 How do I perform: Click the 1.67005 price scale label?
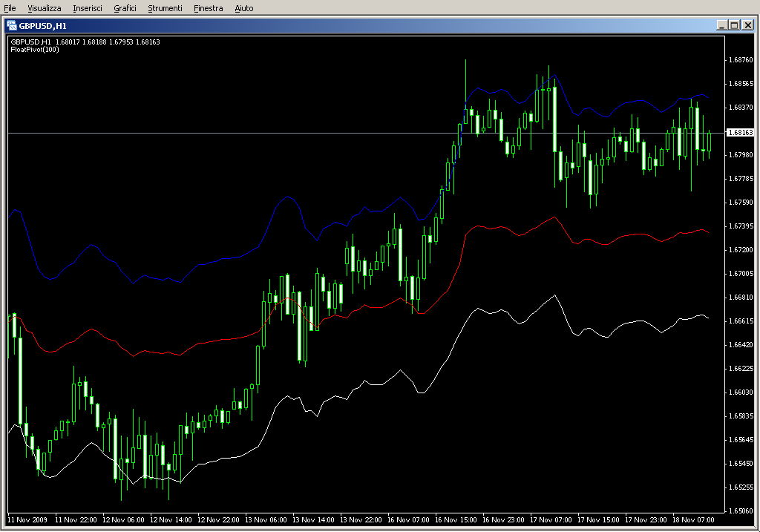(741, 274)
